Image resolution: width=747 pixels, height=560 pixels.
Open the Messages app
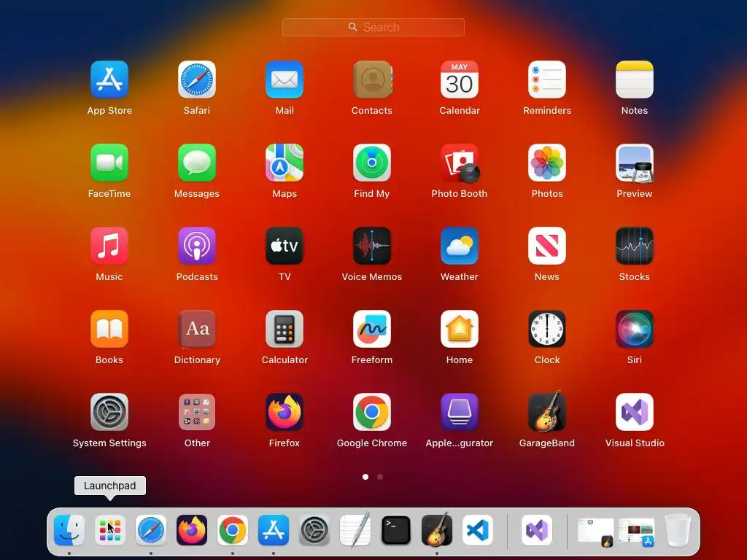[x=197, y=163]
